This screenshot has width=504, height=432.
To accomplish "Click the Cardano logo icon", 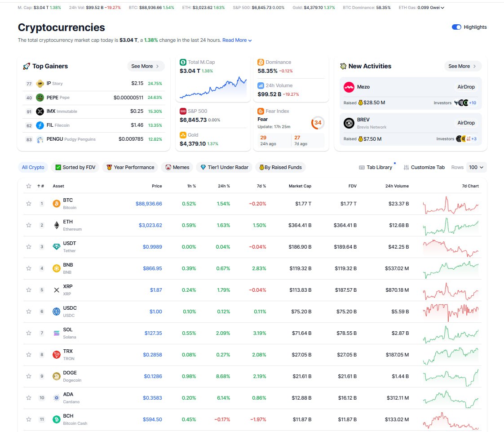I will pyautogui.click(x=56, y=397).
